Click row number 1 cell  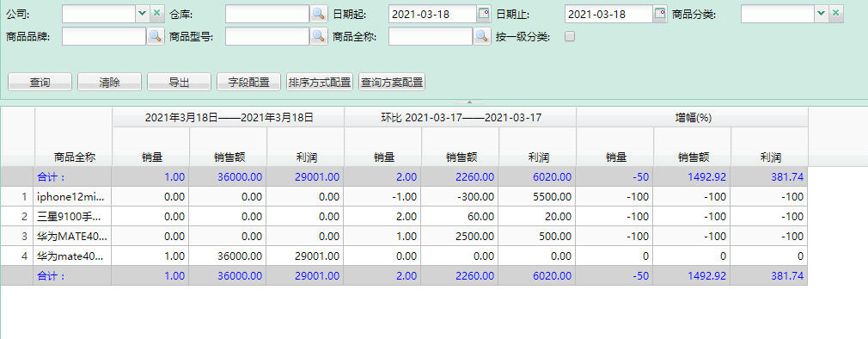17,197
